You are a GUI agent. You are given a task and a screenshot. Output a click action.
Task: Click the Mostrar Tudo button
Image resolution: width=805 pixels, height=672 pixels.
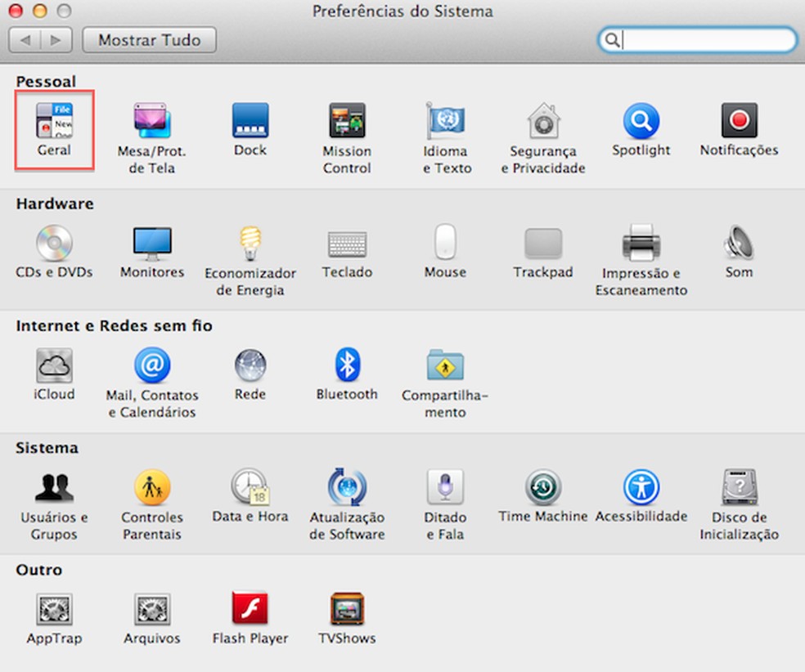coord(149,39)
